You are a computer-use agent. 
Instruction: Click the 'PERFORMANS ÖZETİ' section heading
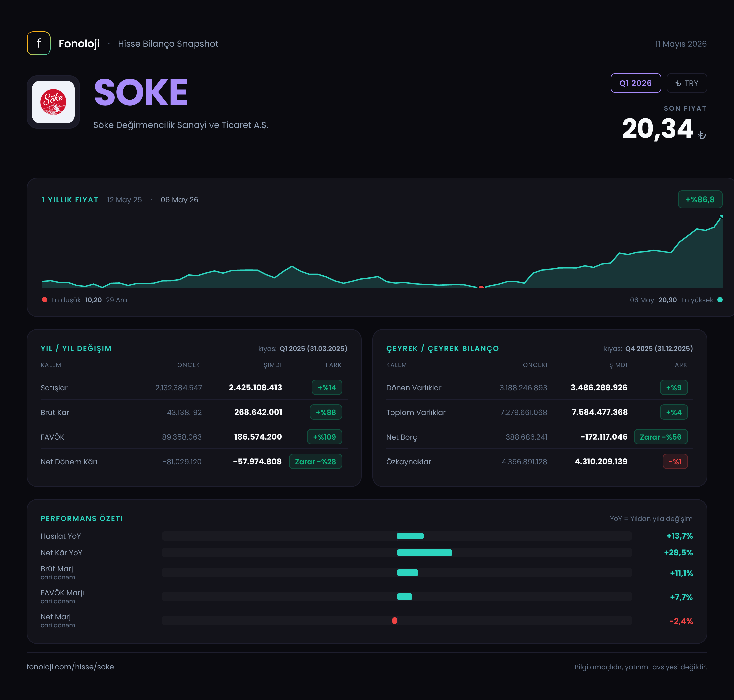point(82,518)
